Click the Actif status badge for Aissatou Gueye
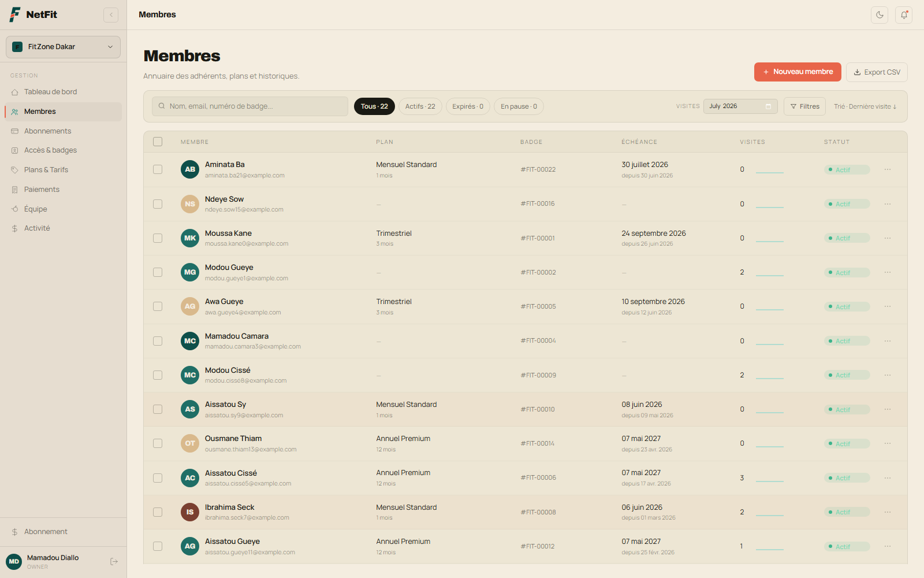 tap(847, 547)
